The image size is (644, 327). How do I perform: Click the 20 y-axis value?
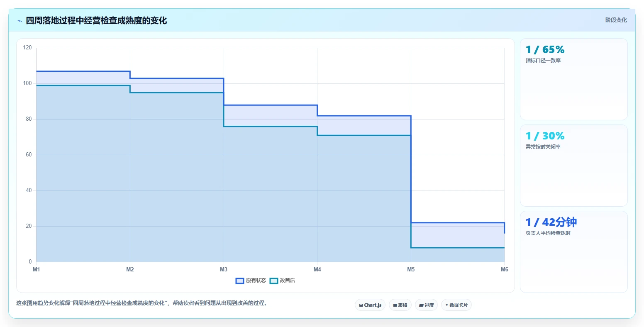coord(29,226)
